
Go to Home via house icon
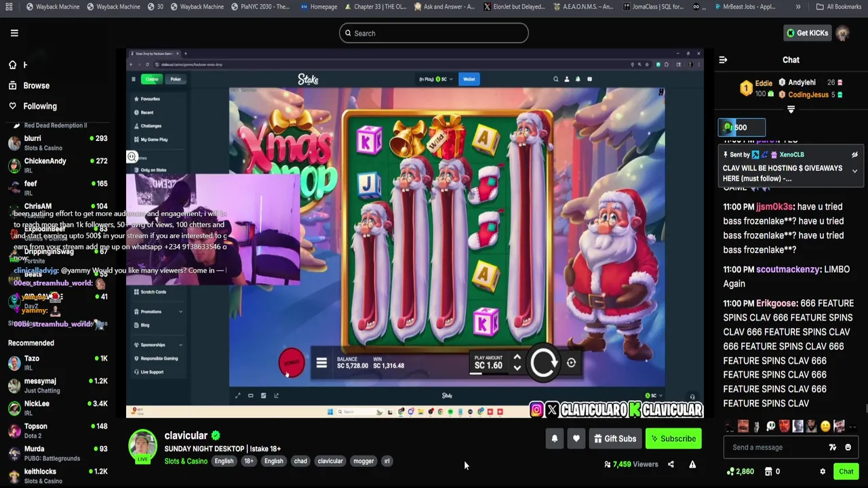click(12, 65)
